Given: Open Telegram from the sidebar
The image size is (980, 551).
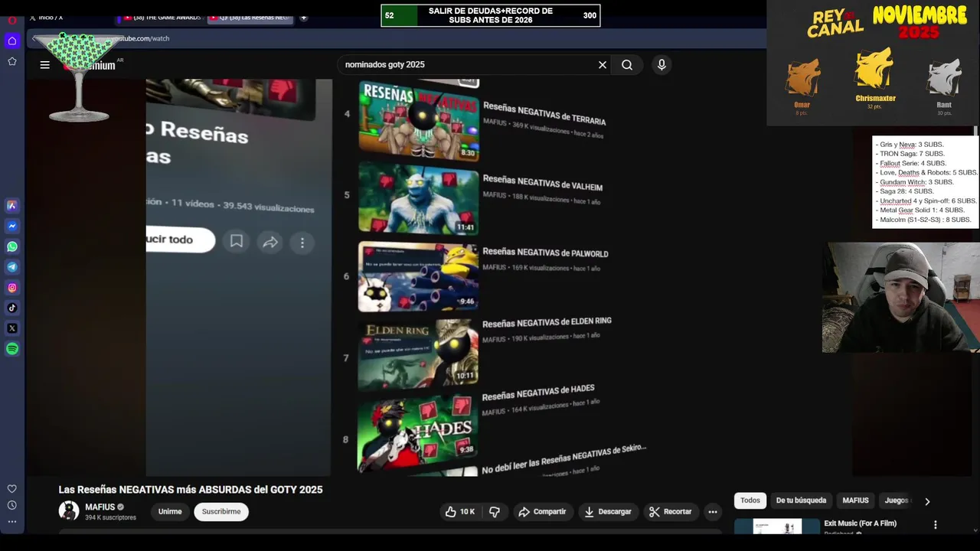Looking at the screenshot, I should coord(12,267).
